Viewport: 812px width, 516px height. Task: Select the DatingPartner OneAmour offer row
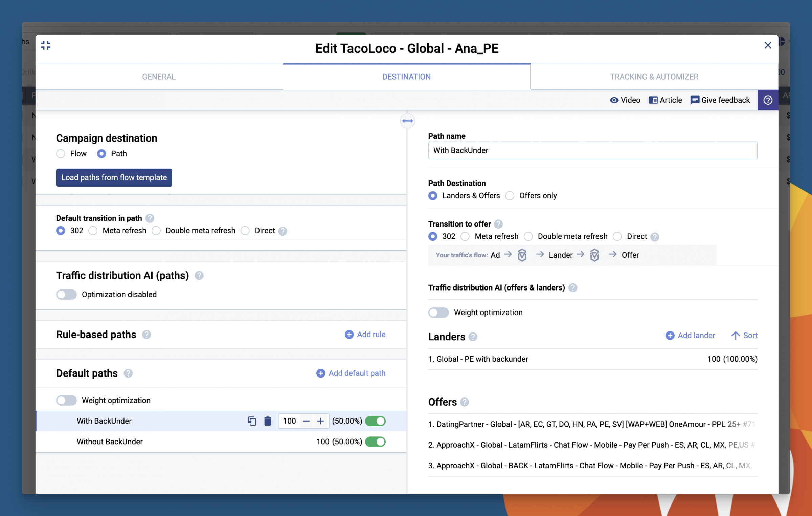pos(592,424)
